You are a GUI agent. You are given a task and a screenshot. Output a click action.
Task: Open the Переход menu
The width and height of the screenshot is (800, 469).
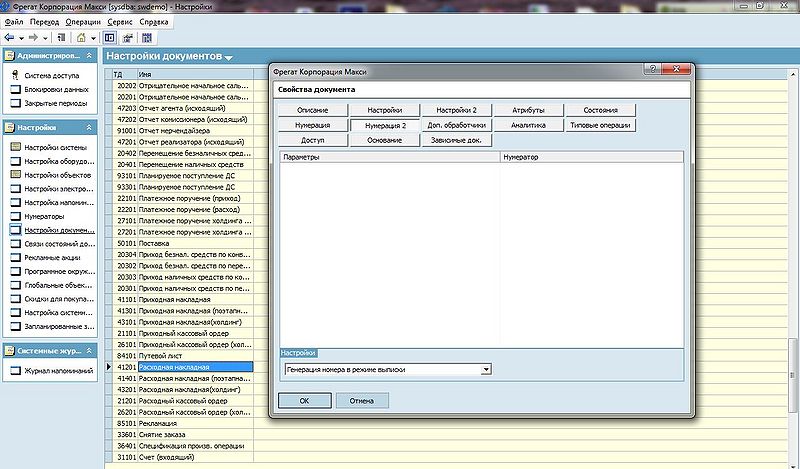point(44,22)
